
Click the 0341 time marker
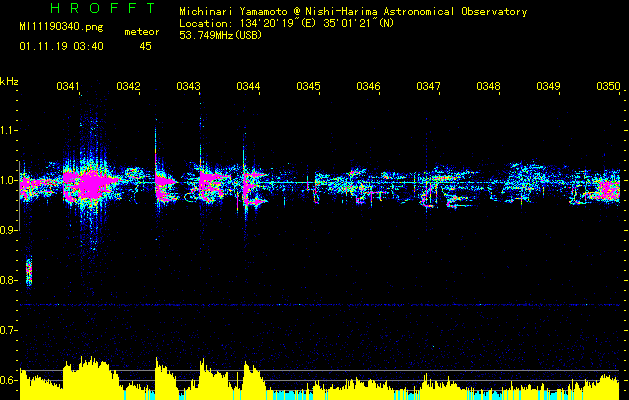(68, 86)
